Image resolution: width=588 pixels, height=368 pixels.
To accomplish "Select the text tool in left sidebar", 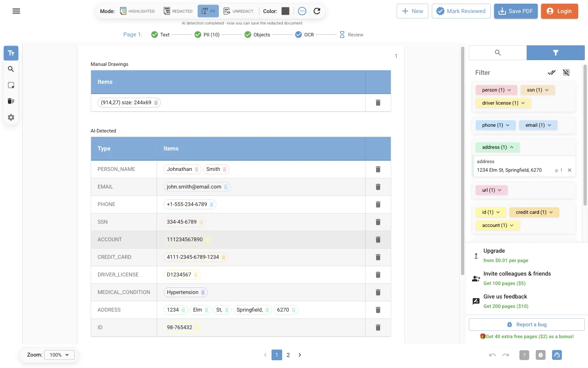I will pos(11,53).
